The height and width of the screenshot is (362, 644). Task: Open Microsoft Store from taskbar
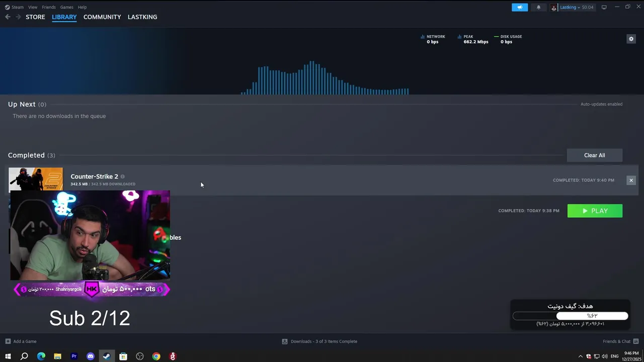point(123,356)
